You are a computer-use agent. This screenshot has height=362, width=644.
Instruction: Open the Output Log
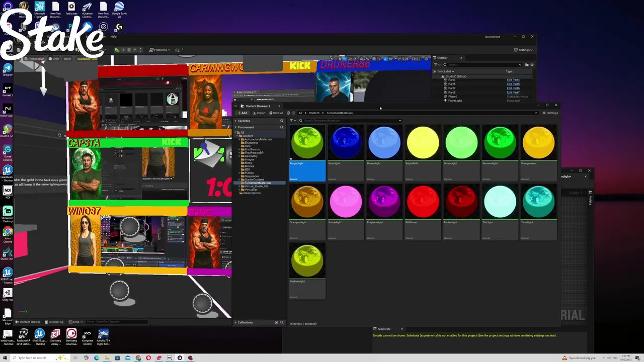click(x=54, y=322)
